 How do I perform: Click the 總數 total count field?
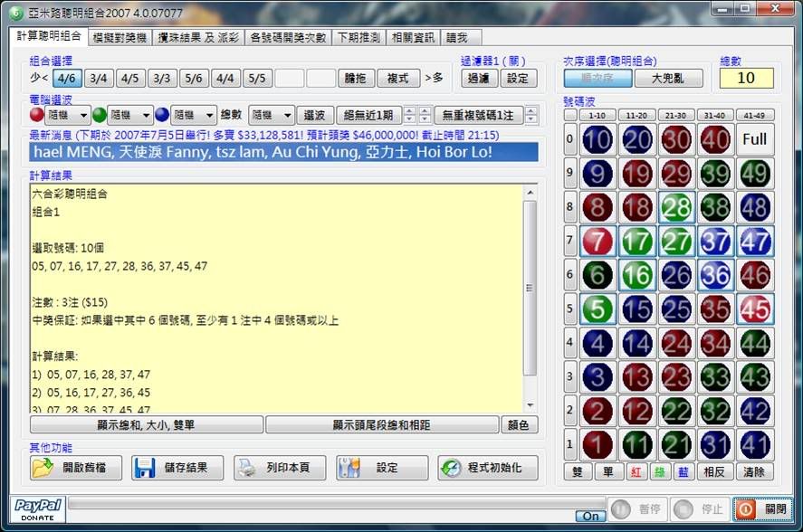(746, 78)
